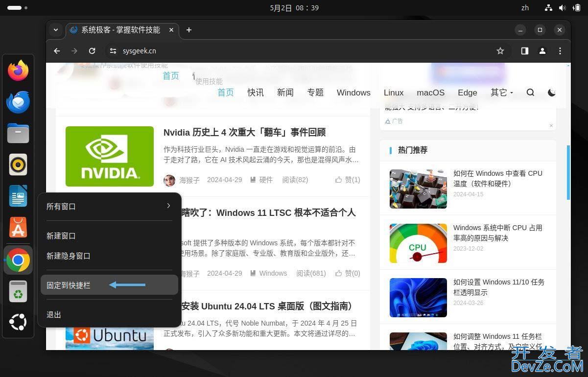Open Edge navigation category
The width and height of the screenshot is (588, 377).
[468, 93]
